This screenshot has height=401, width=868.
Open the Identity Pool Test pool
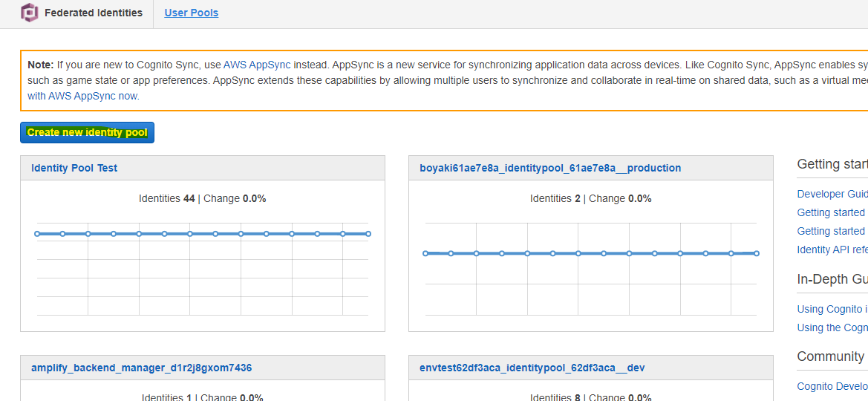point(74,168)
